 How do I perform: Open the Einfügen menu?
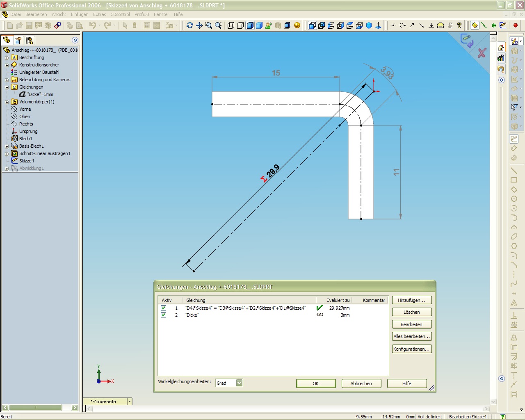click(80, 14)
